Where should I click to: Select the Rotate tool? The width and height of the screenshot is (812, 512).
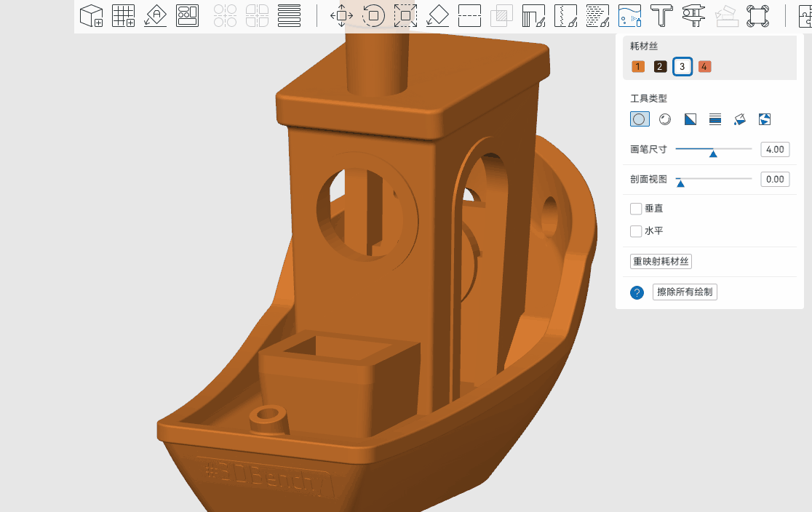point(373,15)
